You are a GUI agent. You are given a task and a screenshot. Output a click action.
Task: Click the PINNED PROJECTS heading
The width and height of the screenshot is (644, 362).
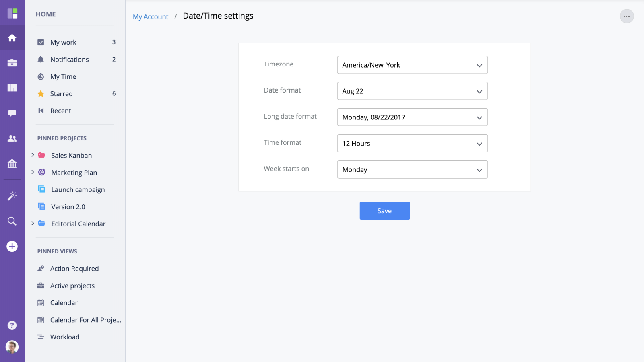[62, 138]
